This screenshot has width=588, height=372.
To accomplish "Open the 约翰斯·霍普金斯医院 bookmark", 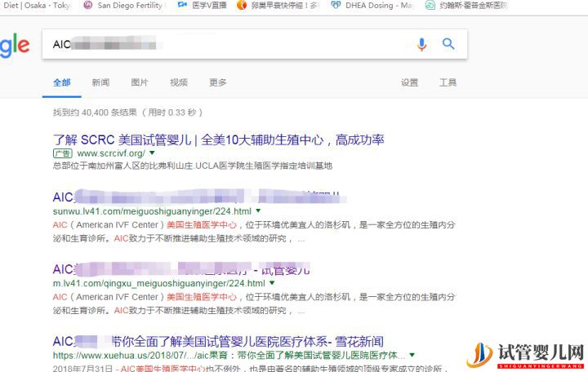I will pos(466,5).
